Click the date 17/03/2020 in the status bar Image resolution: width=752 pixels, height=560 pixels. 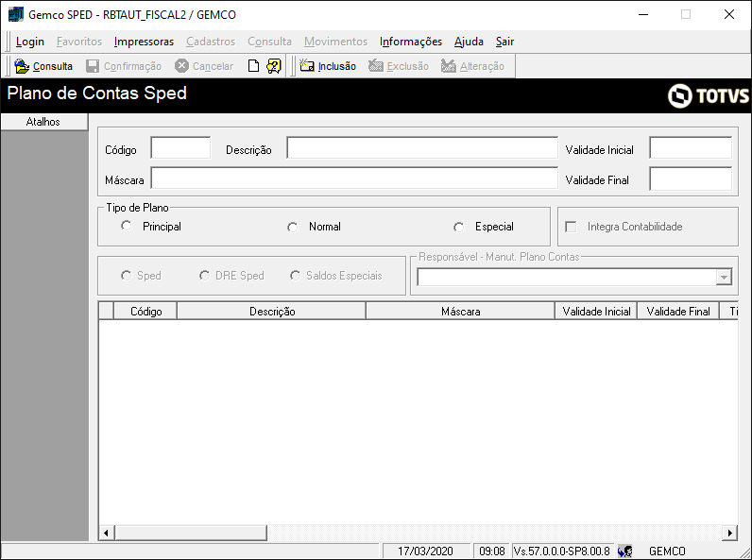click(425, 552)
